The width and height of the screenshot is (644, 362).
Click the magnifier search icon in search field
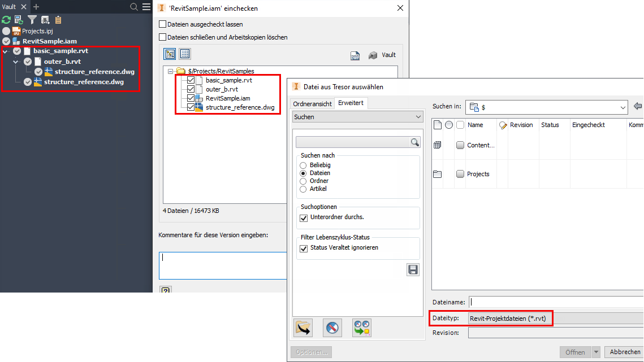(415, 142)
